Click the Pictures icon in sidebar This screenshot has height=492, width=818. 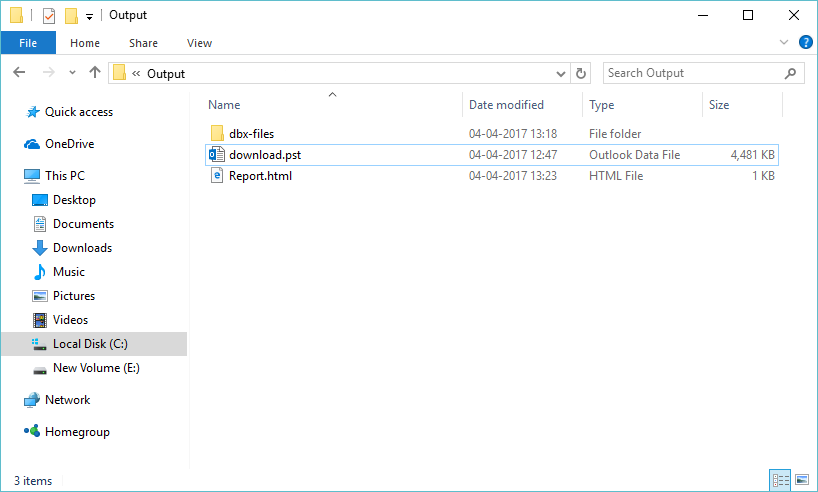tap(40, 296)
